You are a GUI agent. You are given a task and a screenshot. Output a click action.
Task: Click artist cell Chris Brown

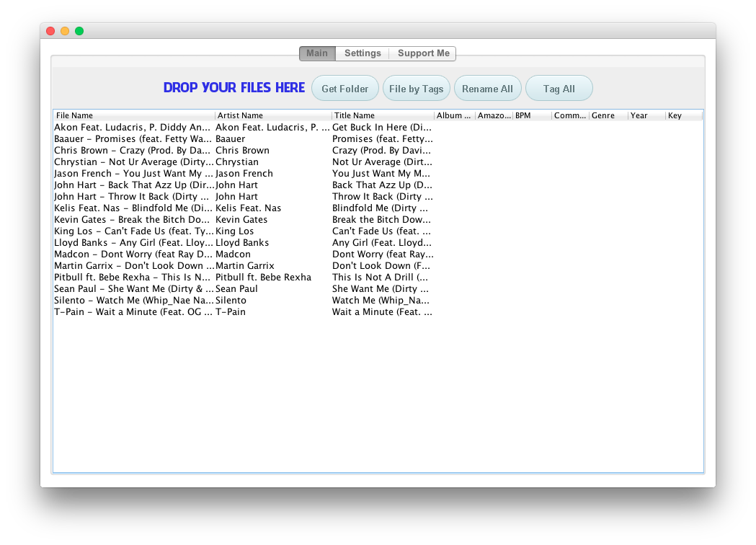pyautogui.click(x=273, y=151)
